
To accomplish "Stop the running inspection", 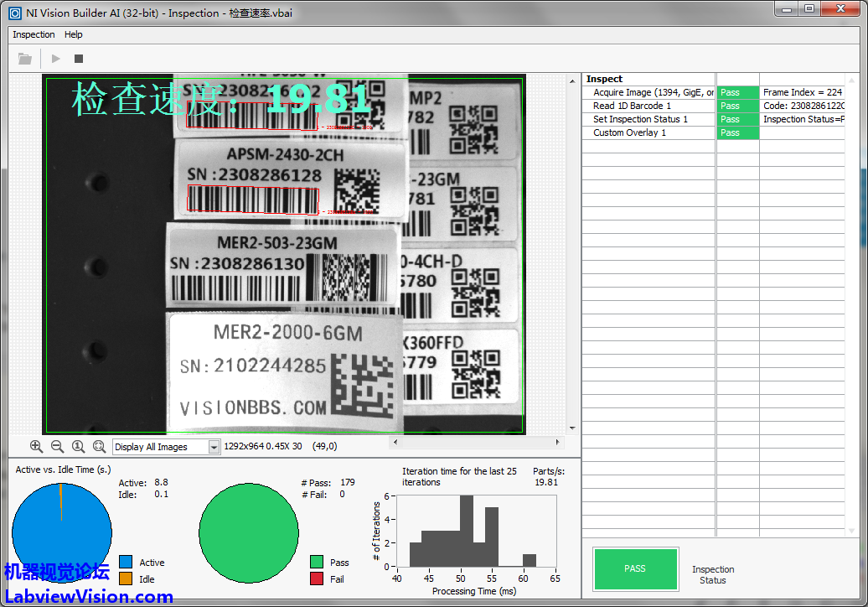I will tap(79, 59).
